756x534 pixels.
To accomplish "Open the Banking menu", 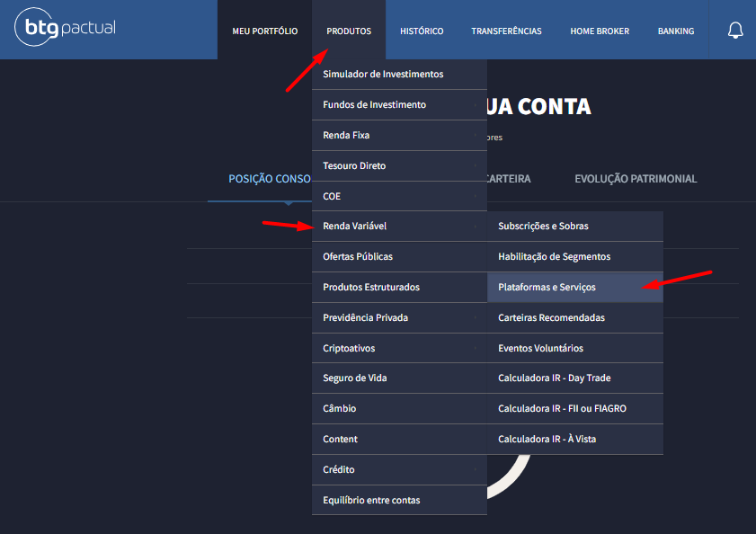I will click(675, 31).
